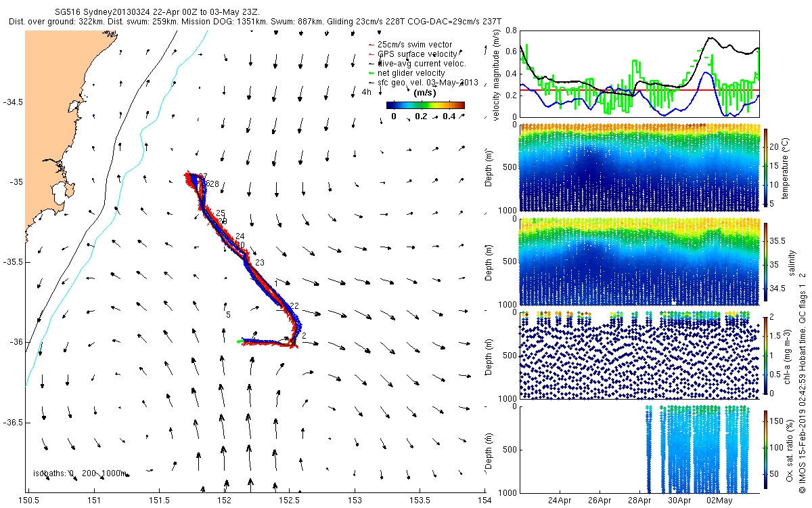
Task: Click the day marker '22' on the glider track
Action: [x=294, y=306]
